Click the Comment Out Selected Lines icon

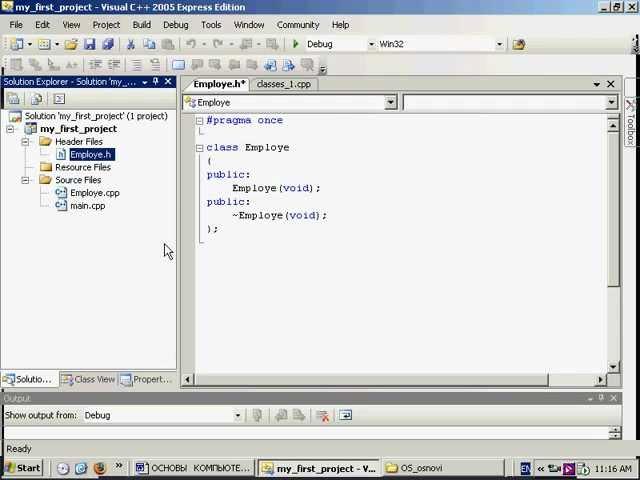[136, 64]
